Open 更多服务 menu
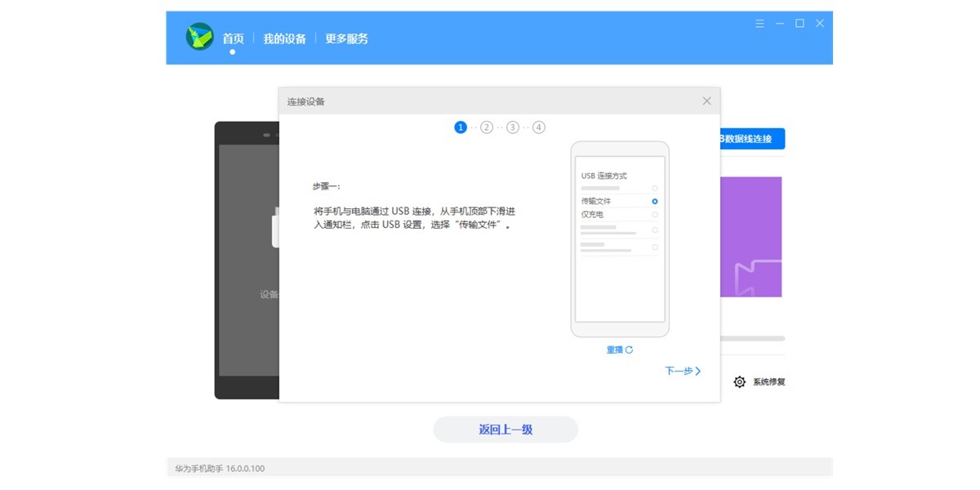980x490 pixels. [x=346, y=38]
